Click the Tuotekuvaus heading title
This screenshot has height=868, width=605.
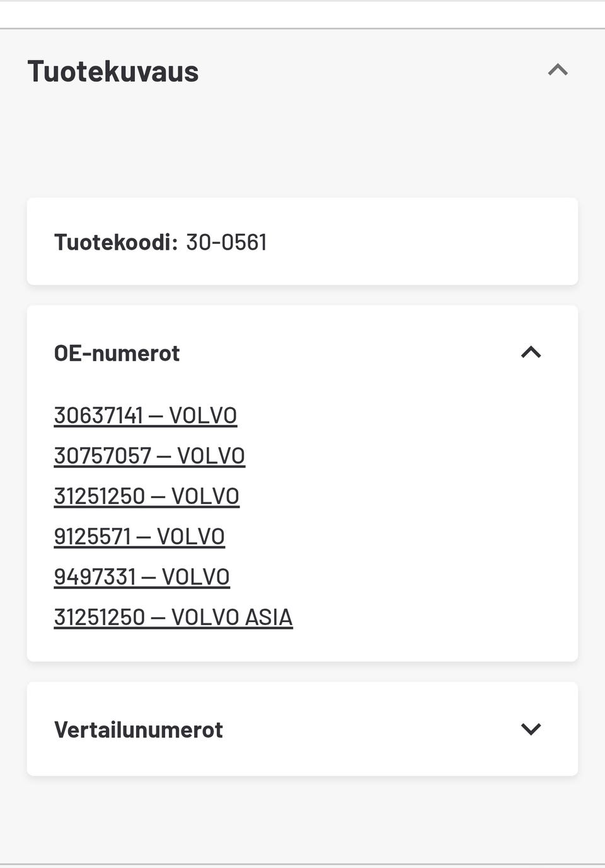tap(113, 71)
